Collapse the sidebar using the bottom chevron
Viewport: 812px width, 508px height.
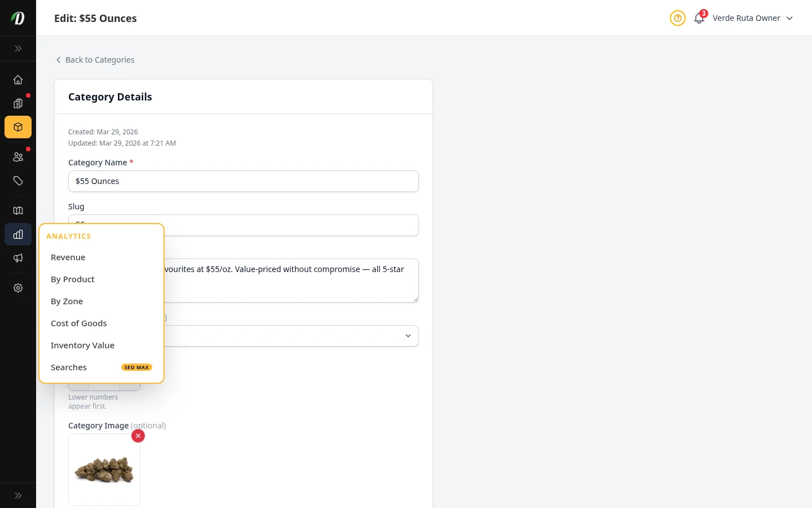tap(18, 495)
